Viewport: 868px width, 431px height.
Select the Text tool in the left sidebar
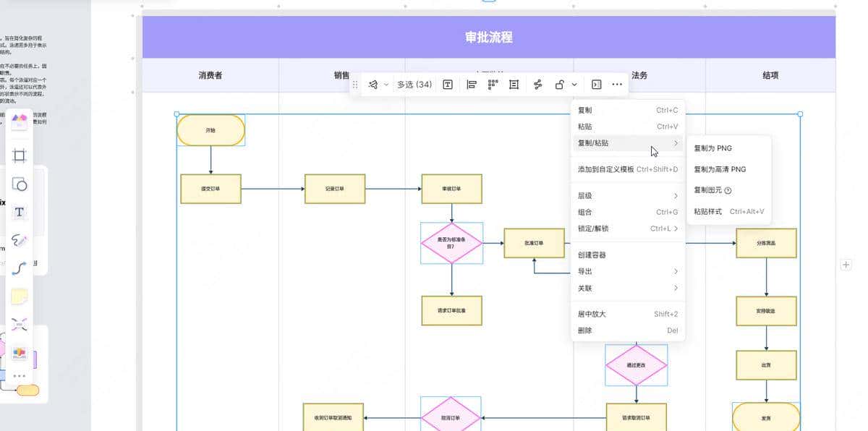(20, 212)
